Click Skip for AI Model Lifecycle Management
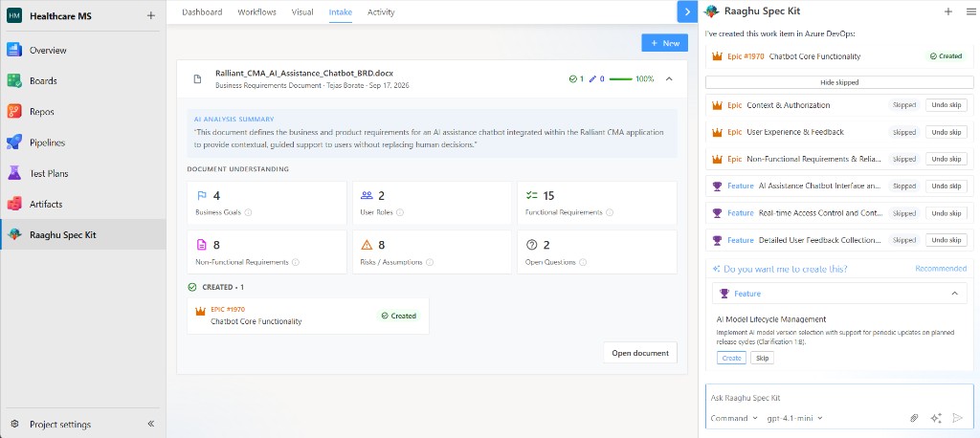The width and height of the screenshot is (980, 438). [x=762, y=358]
